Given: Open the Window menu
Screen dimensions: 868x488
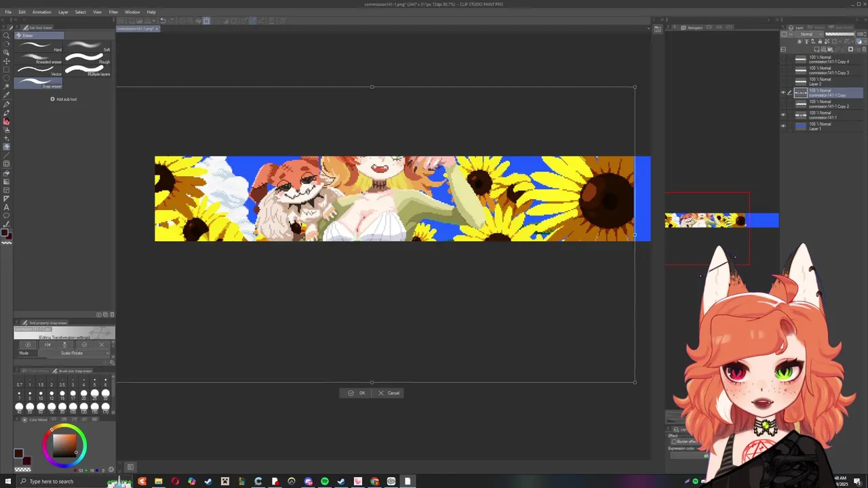Looking at the screenshot, I should [132, 12].
